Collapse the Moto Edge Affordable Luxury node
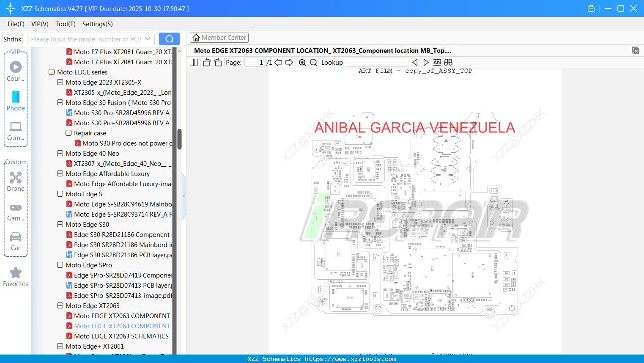The height and width of the screenshot is (363, 644). point(60,173)
